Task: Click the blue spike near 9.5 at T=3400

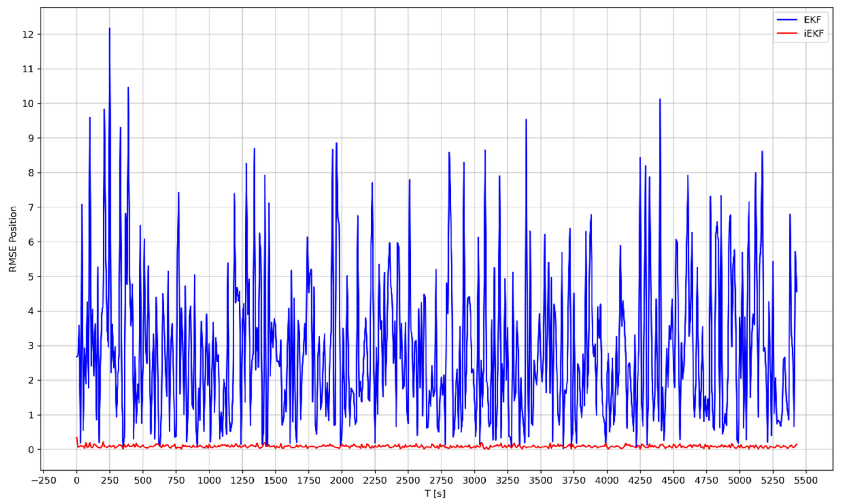Action: (526, 120)
